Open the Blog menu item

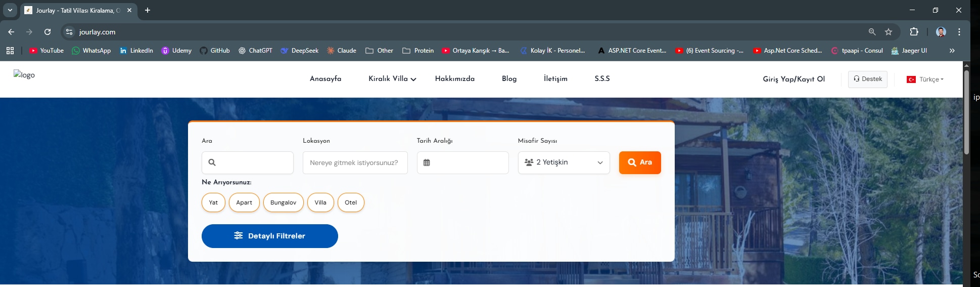coord(509,79)
